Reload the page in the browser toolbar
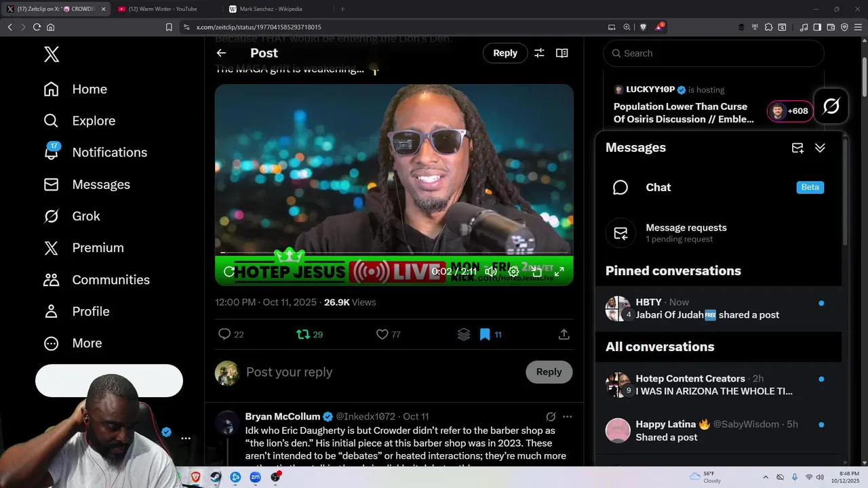Screen dimensions: 868x488 tap(37, 27)
